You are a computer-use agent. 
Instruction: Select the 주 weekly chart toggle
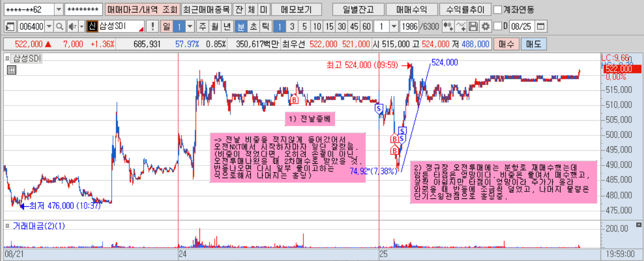202,26
